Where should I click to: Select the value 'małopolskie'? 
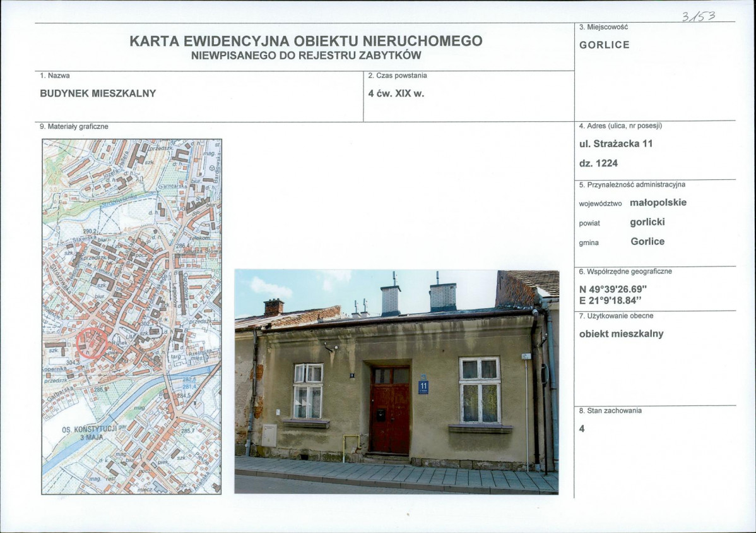tap(658, 203)
